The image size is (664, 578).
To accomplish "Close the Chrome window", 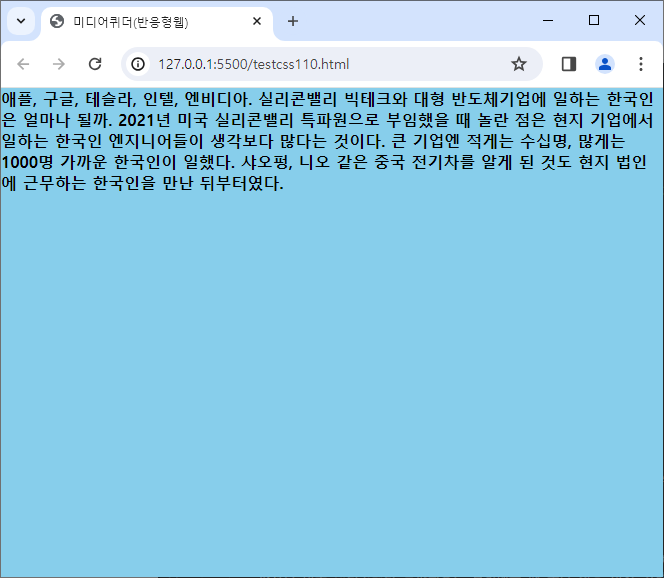I will click(639, 20).
